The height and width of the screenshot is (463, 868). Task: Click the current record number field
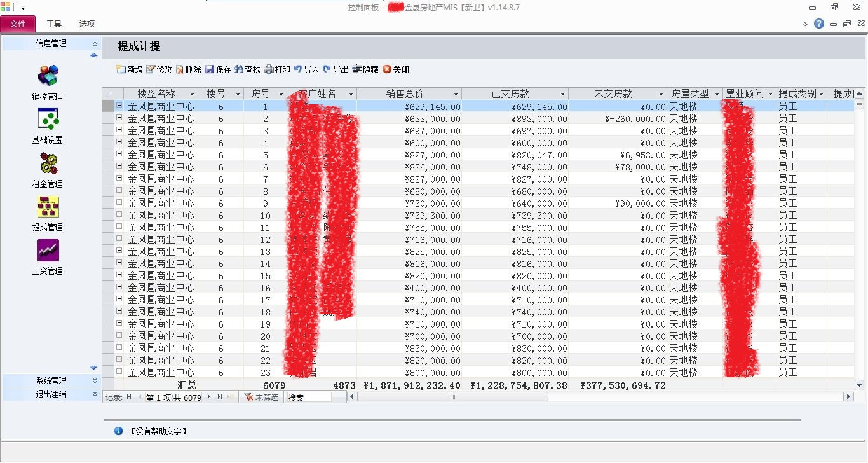point(173,397)
